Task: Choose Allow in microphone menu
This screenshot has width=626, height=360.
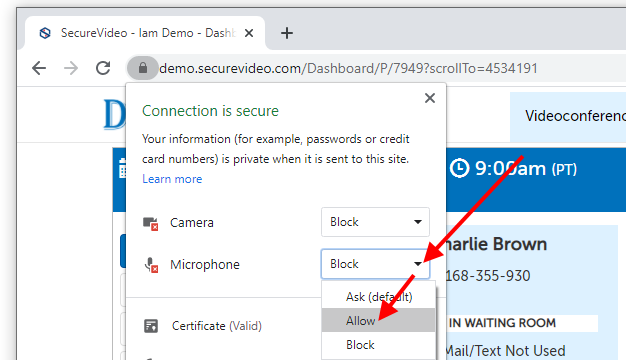Action: tap(378, 320)
